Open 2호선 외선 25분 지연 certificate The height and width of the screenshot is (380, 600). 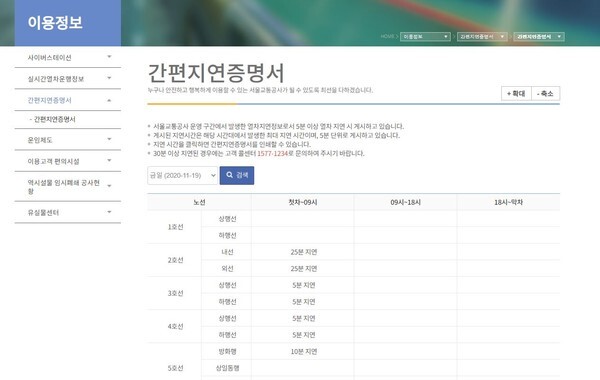click(x=303, y=269)
